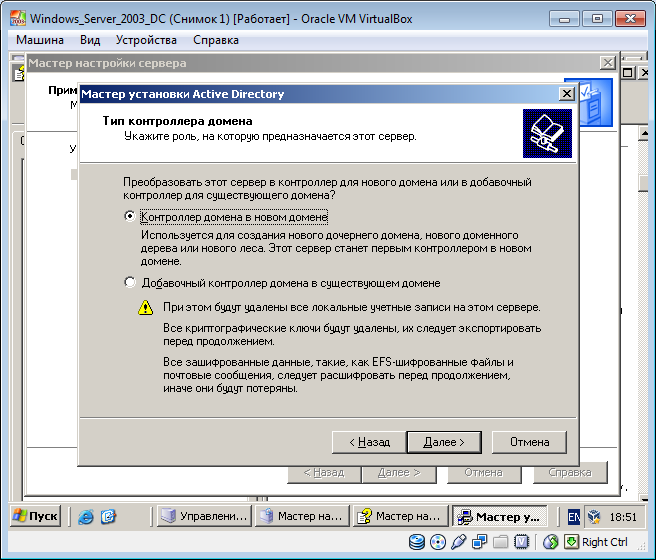Screen dimensions: 656x560
Task: Click the USB devices status icon
Action: point(459,542)
